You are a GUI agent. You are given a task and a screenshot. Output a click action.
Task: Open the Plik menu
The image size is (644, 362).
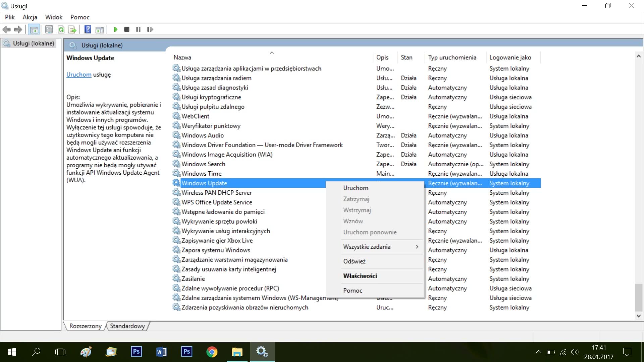pos(10,17)
